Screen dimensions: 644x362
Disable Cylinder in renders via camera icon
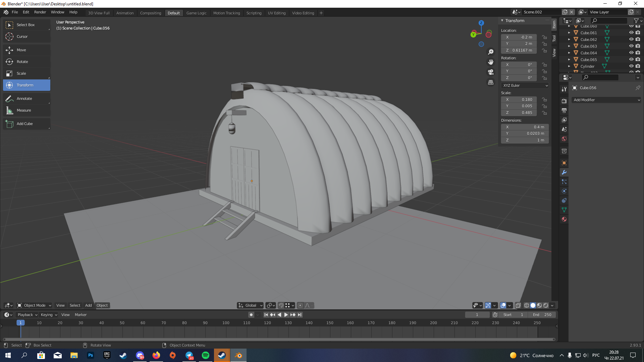tap(638, 66)
